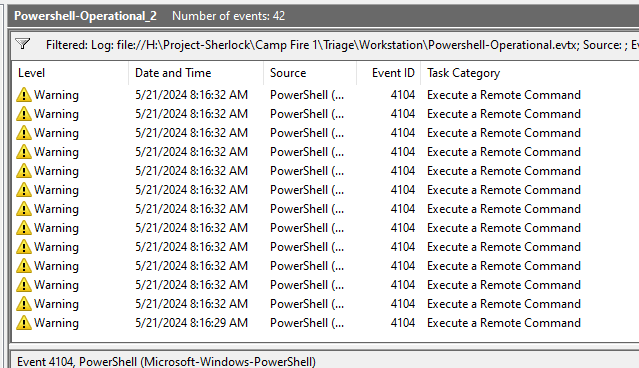
Task: Click the fifth row's Execute a Remote Command
Action: point(504,171)
